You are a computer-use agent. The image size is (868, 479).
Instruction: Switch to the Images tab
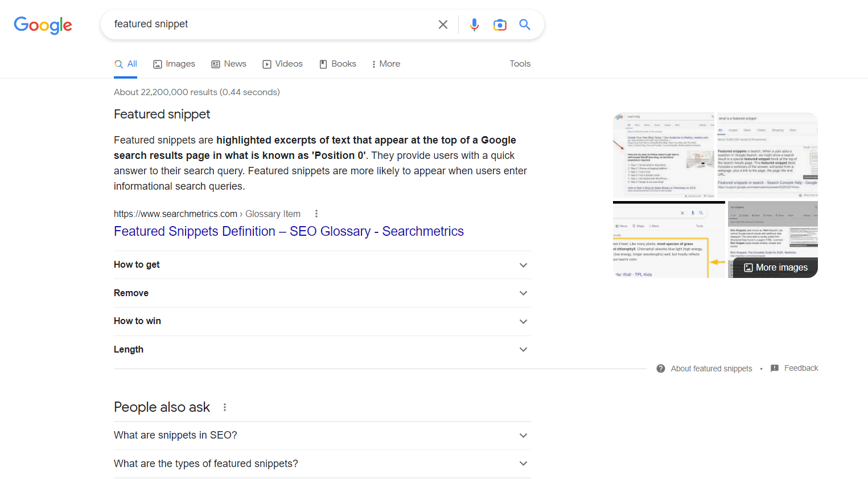(174, 63)
